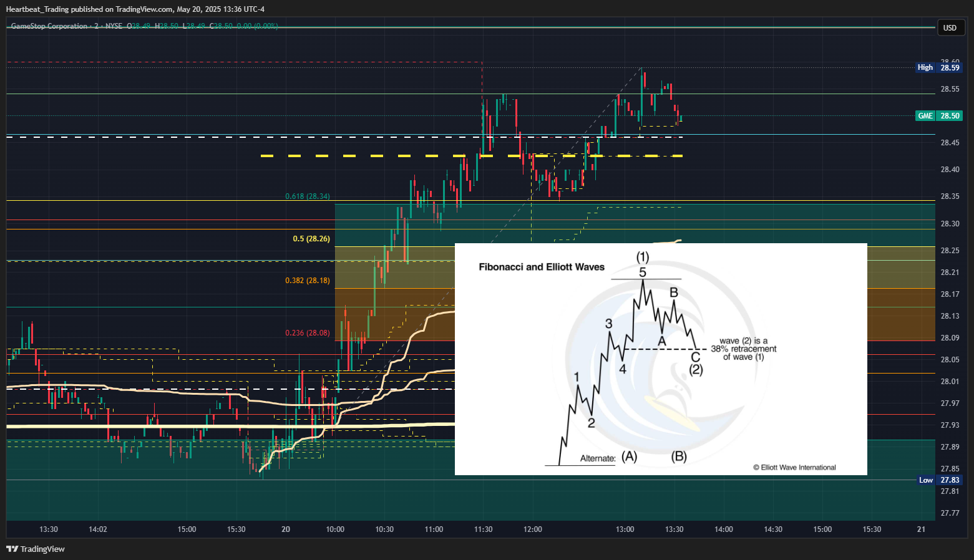The height and width of the screenshot is (560, 974).
Task: Click the 27.89 price axis label
Action: [x=950, y=447]
